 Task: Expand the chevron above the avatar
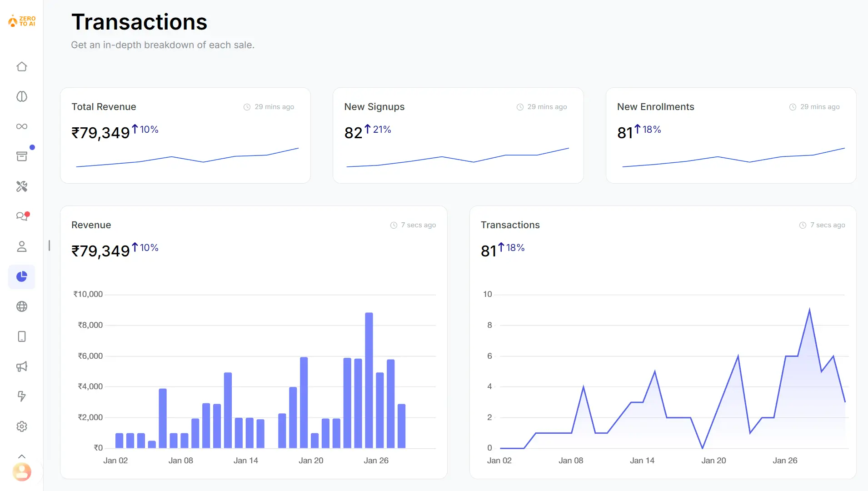coord(22,456)
